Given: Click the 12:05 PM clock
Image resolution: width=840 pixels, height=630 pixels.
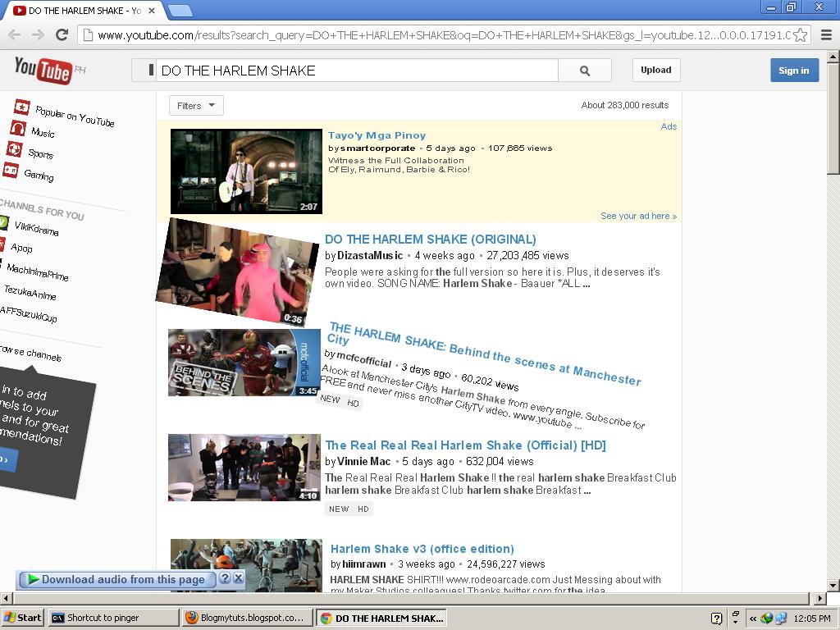Looking at the screenshot, I should [x=812, y=619].
